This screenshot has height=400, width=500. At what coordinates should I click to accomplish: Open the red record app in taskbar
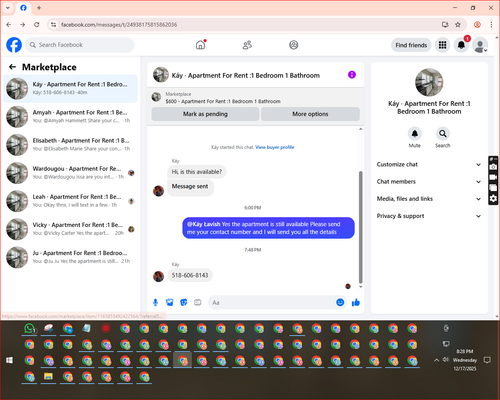click(x=106, y=329)
